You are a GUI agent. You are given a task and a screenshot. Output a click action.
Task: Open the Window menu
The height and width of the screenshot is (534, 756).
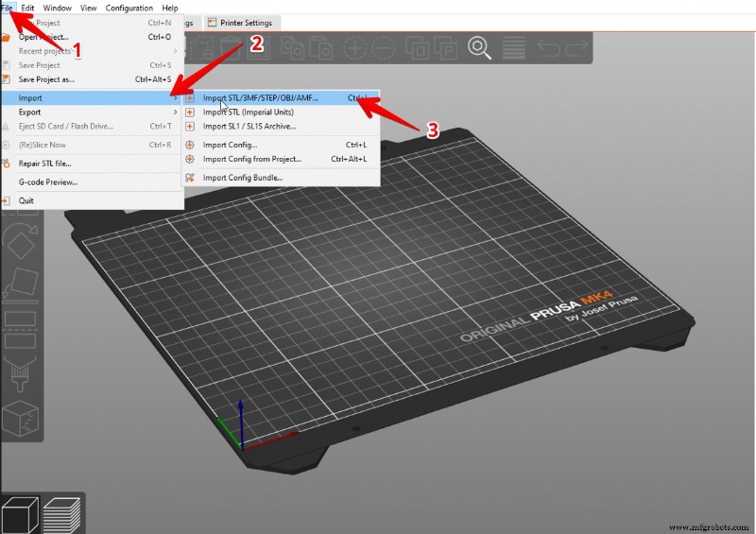58,8
